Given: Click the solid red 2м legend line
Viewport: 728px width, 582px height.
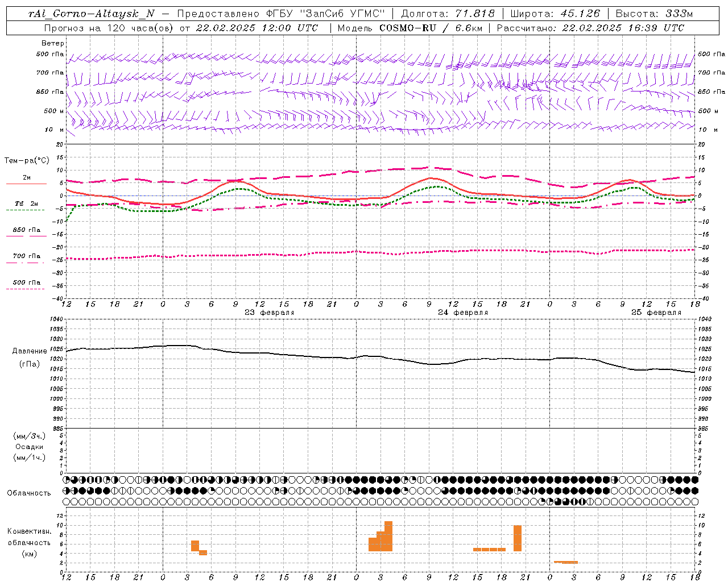Looking at the screenshot, I should 26,184.
